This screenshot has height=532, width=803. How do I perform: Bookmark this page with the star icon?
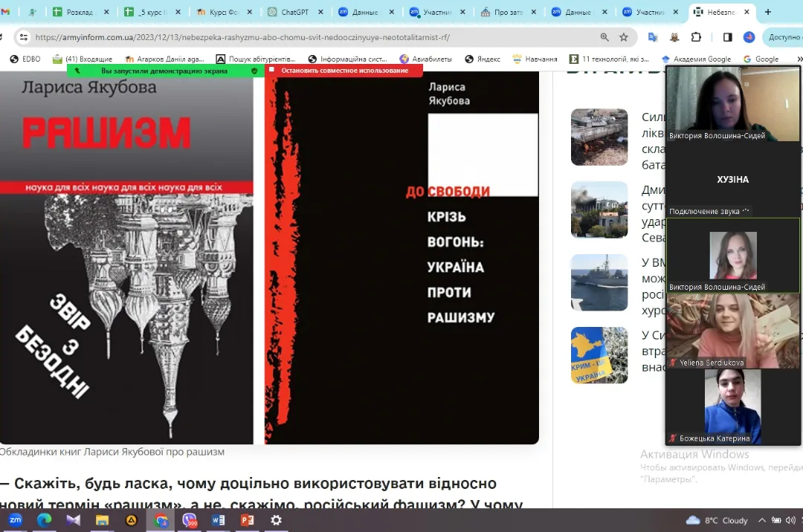624,37
